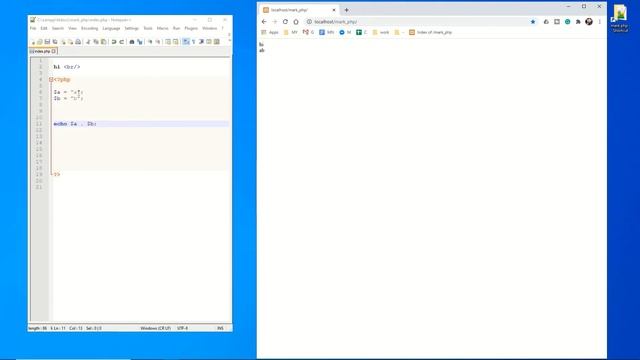
Task: Open the Window menu in Notepad++
Action: 209,28
